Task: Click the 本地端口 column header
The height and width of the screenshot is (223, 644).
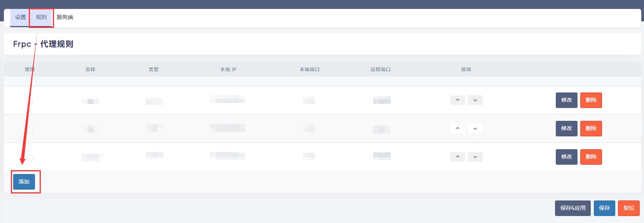Action: [x=309, y=70]
